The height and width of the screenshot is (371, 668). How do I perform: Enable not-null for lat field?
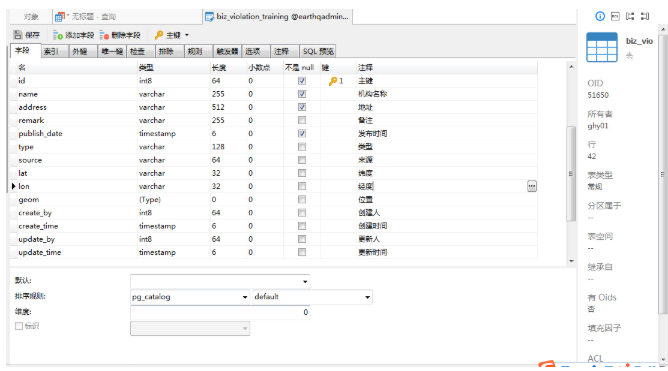[x=302, y=173]
